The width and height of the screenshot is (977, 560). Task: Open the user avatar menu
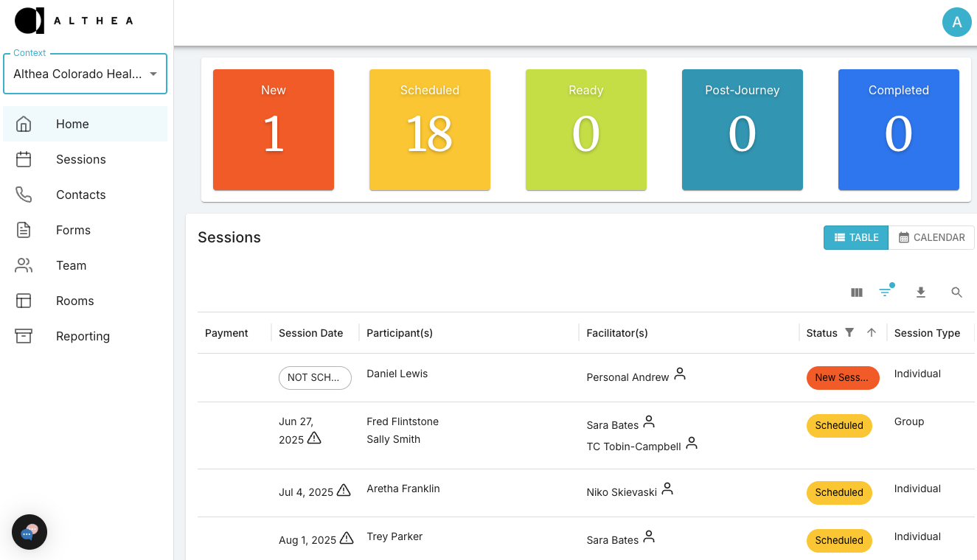pyautogui.click(x=956, y=22)
